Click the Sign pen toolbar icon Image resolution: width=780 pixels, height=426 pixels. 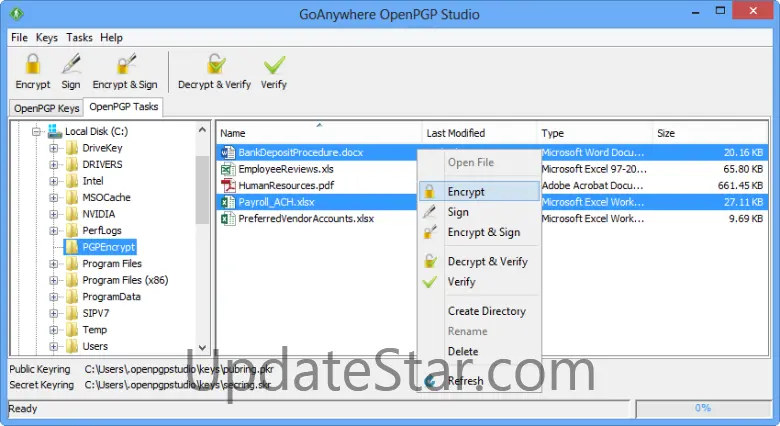coord(71,65)
